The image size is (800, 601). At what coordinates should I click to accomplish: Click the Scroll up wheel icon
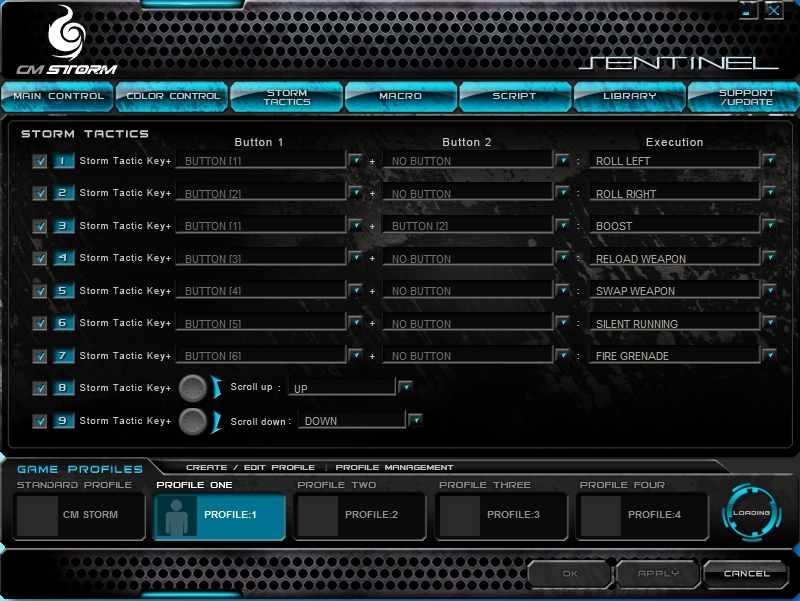[193, 388]
